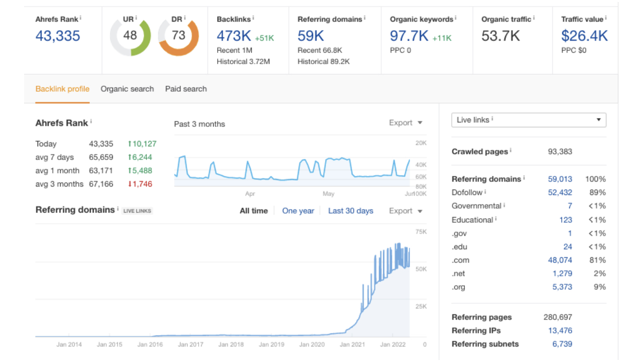Click Historical 89.2K referring domains text
Viewport: 644px width, 361px height.
click(x=324, y=62)
